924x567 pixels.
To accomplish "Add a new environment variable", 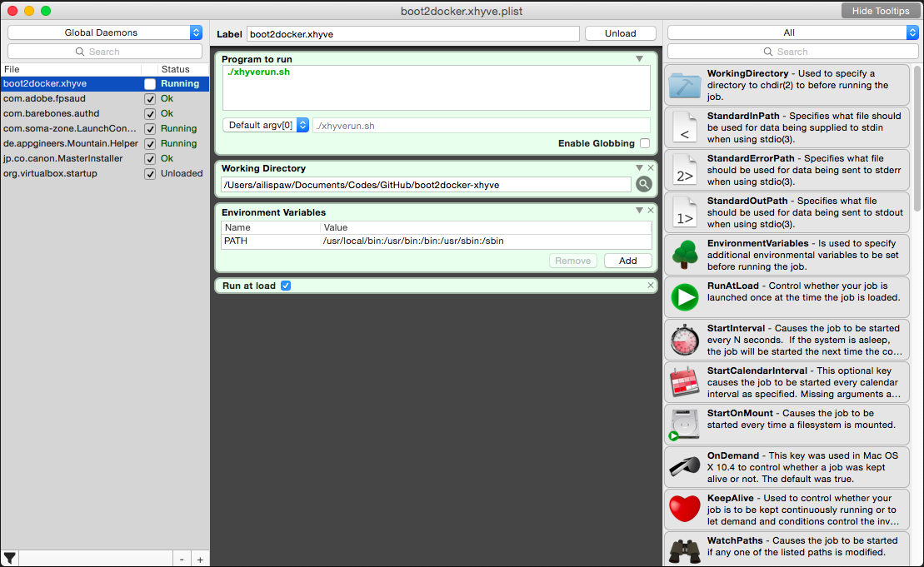I will 627,261.
